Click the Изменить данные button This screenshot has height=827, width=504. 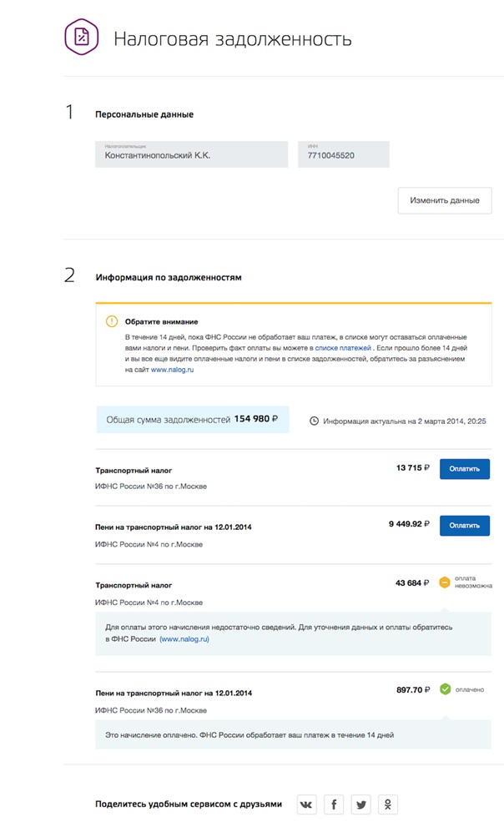(x=445, y=200)
